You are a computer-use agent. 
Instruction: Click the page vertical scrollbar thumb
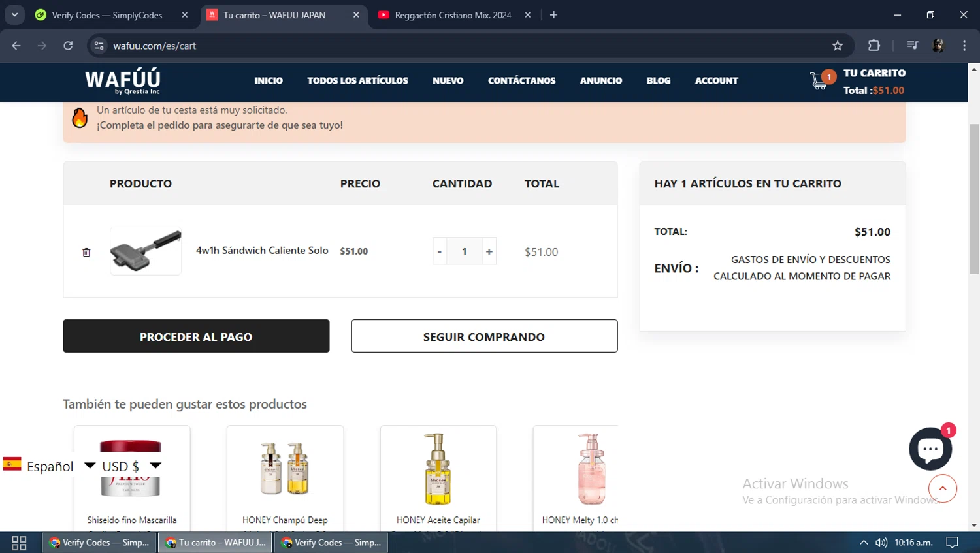[973, 199]
